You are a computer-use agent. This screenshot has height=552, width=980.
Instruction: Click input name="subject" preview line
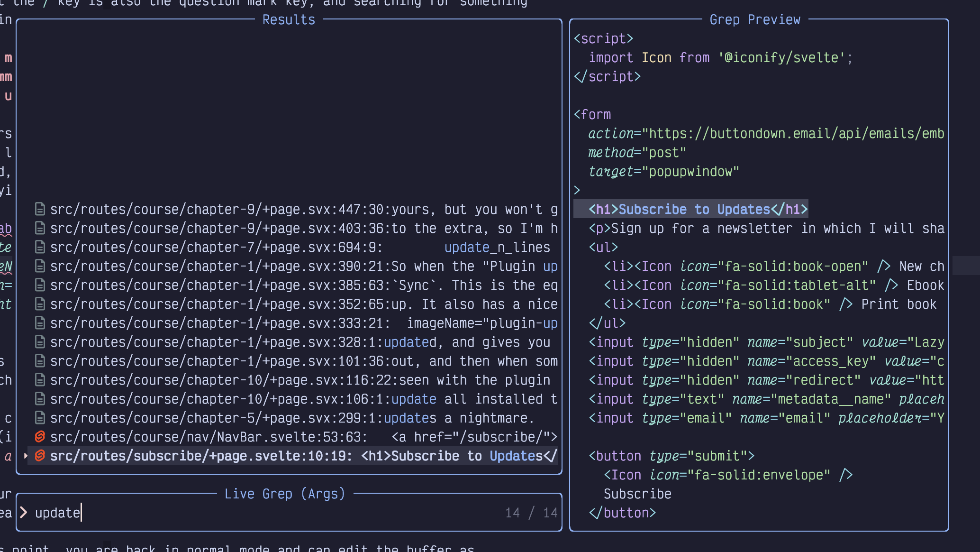767,342
